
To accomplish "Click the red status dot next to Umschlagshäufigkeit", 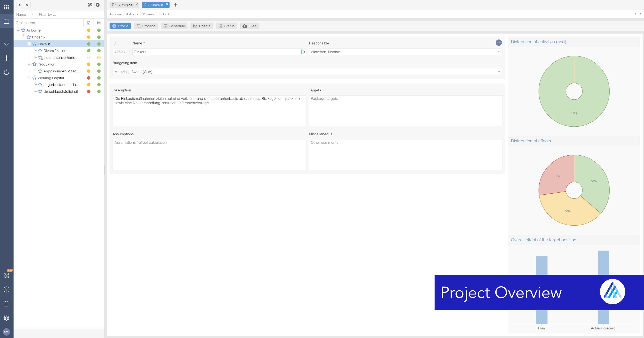I will click(x=89, y=91).
